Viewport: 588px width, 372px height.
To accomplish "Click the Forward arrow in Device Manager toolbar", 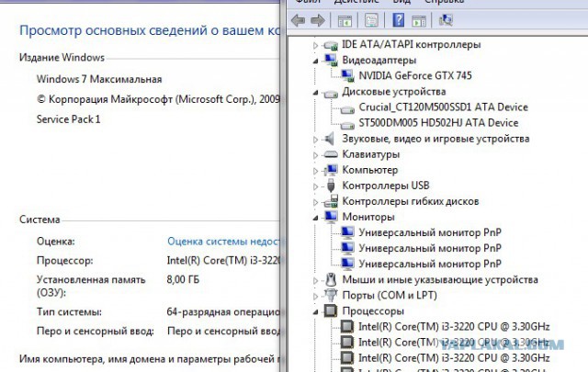I will [x=318, y=20].
